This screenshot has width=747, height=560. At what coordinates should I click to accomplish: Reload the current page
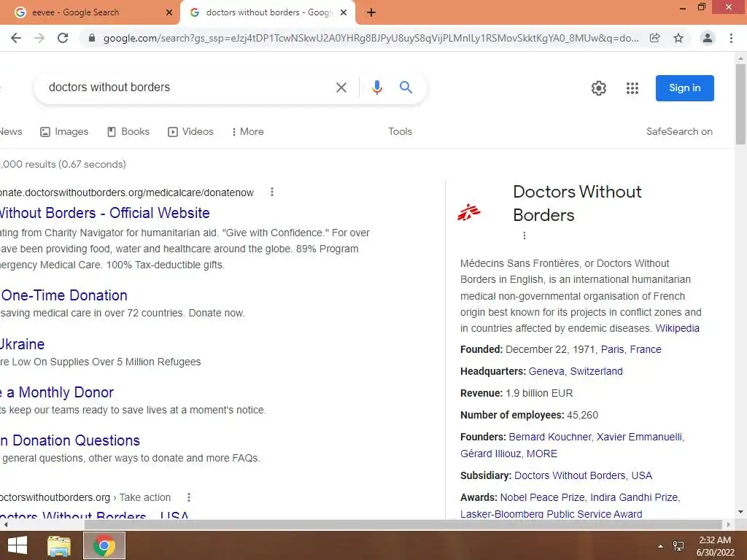coord(63,38)
